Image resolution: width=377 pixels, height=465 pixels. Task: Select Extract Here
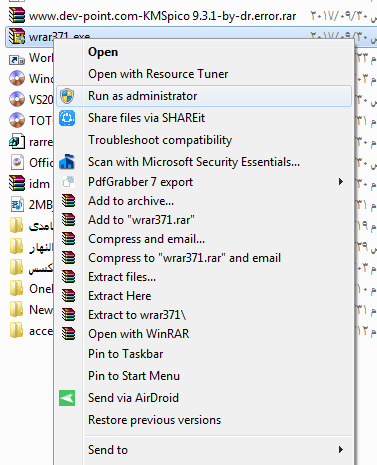click(204, 296)
